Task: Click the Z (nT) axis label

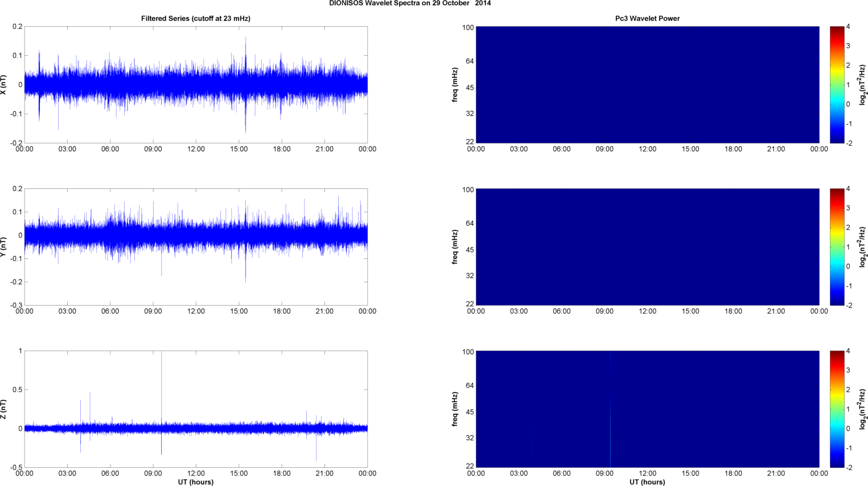Action: click(4, 409)
